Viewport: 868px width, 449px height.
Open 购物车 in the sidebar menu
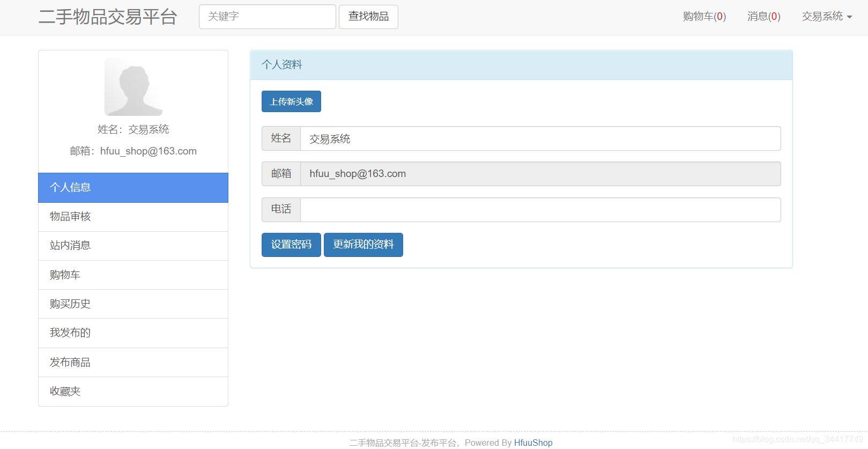coord(133,275)
